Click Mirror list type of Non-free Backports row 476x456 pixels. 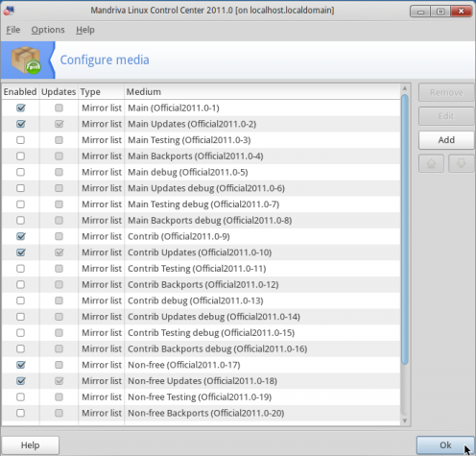102,413
